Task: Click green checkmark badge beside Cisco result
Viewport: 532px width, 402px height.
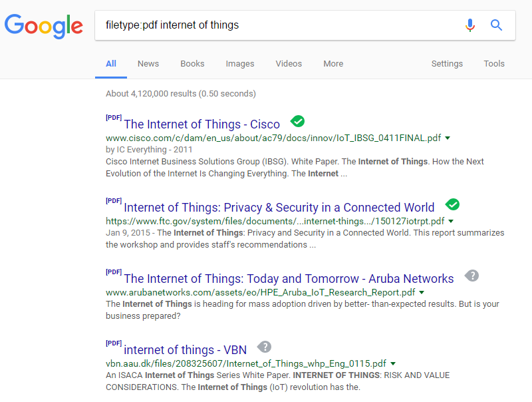Action: pos(297,121)
